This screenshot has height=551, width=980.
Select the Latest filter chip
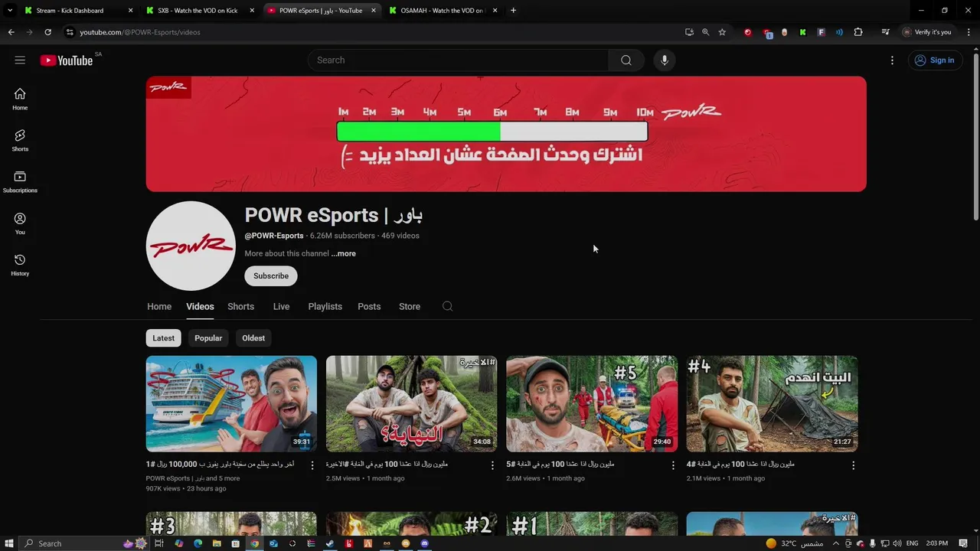(x=163, y=338)
